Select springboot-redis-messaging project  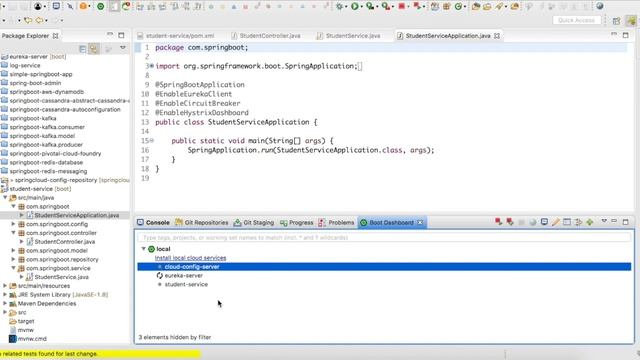tap(48, 171)
